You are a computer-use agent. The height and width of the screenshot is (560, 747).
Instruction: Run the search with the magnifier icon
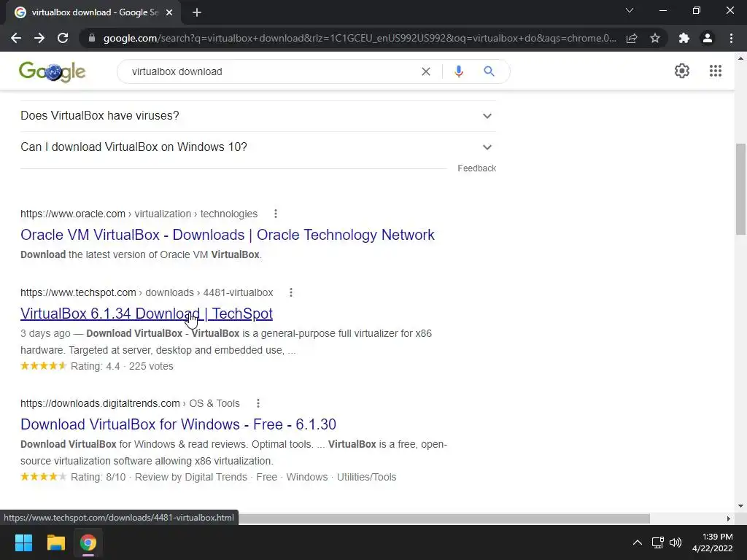(x=489, y=71)
